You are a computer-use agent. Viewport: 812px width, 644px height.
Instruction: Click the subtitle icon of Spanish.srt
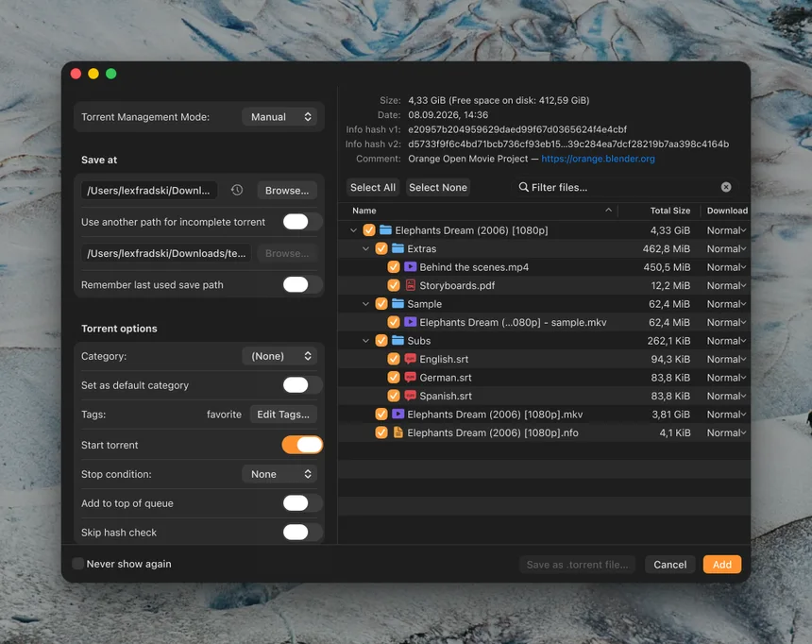[410, 396]
